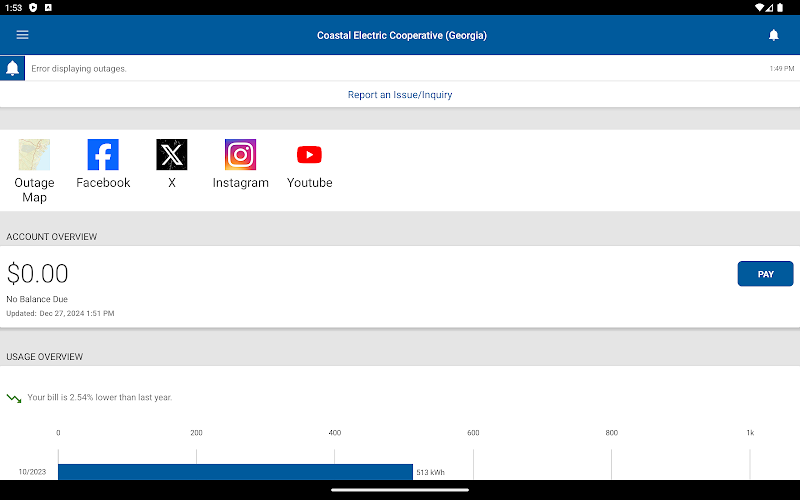The image size is (800, 500).
Task: Tap the 513 kWh value label
Action: pos(430,472)
